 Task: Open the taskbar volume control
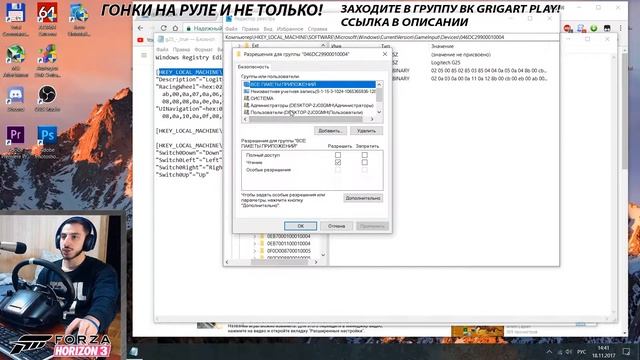click(569, 351)
